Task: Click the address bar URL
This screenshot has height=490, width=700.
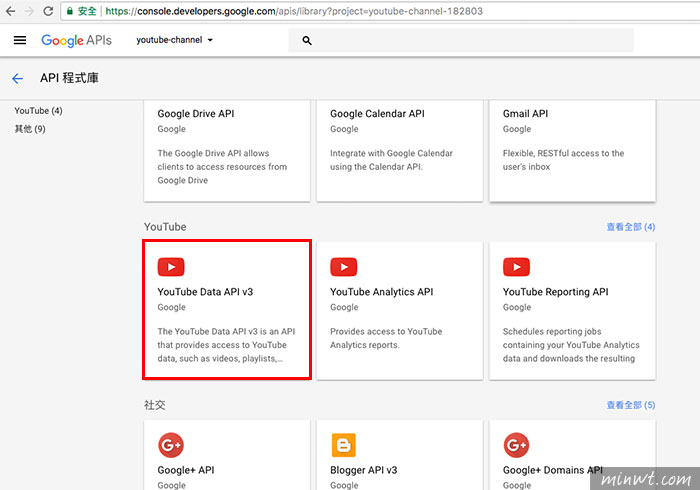Action: (x=294, y=11)
